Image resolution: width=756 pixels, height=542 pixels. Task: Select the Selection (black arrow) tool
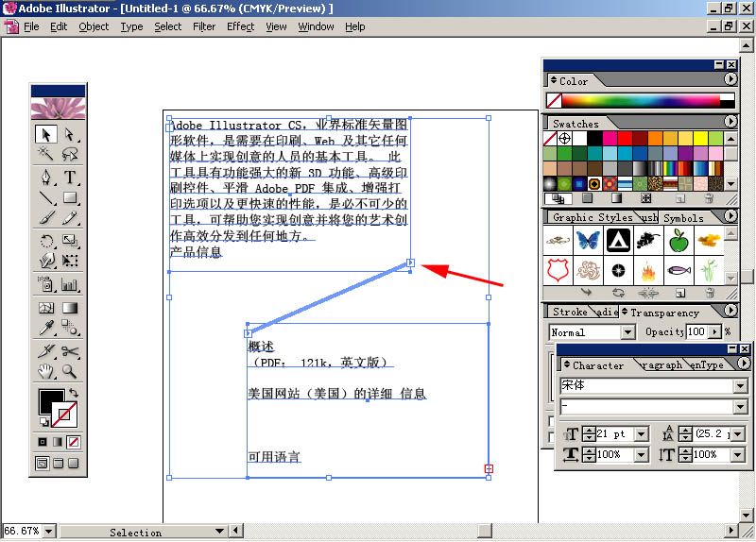coord(46,134)
